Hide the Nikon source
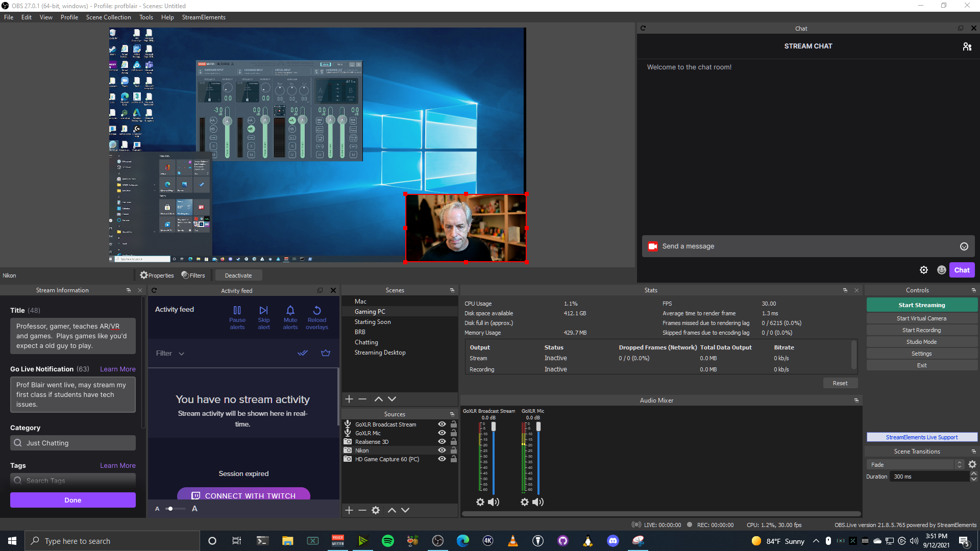Screen dimensions: 980x551 [442, 450]
